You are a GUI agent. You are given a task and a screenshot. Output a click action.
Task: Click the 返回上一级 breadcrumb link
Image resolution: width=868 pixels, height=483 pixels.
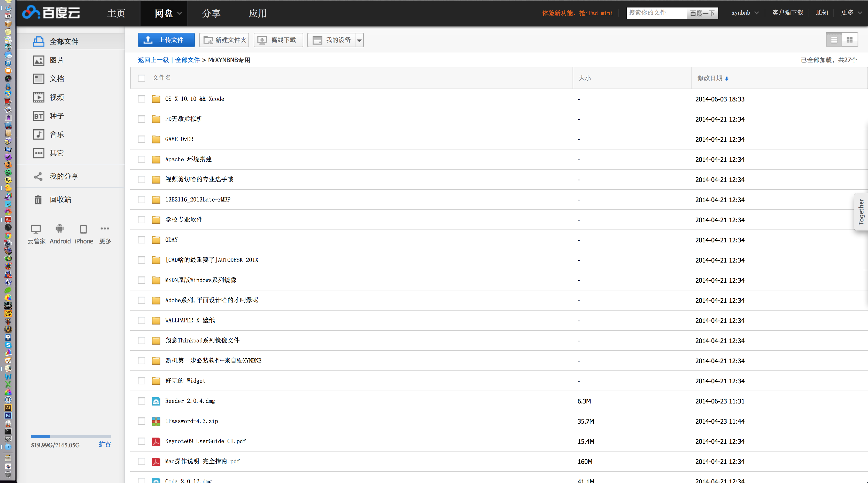(x=153, y=60)
